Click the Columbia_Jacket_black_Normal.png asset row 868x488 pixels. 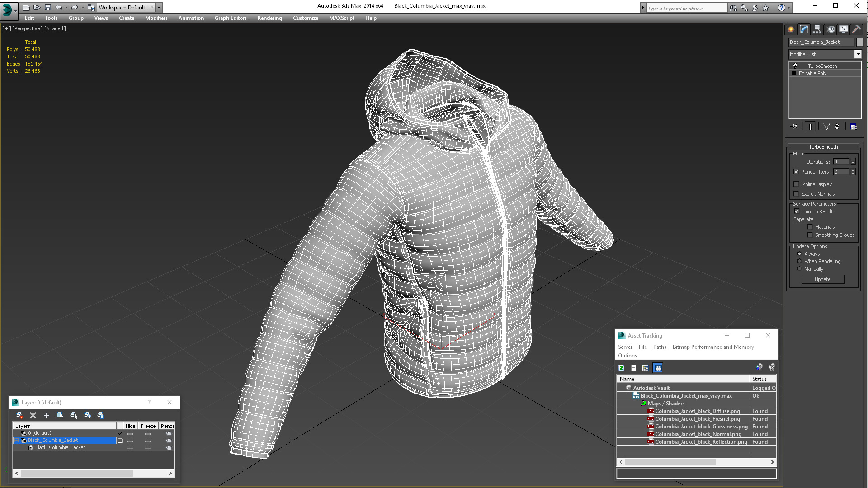click(x=698, y=434)
